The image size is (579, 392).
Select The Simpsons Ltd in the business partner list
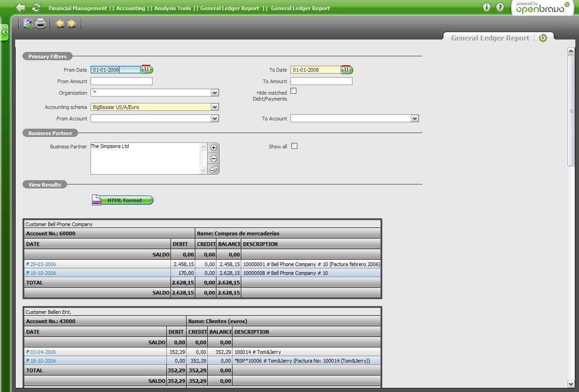(110, 146)
